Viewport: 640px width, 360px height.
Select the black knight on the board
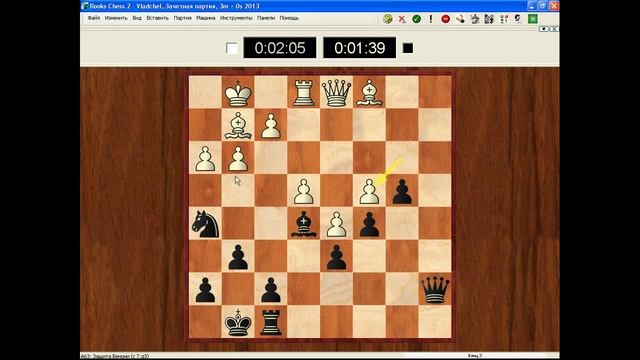pos(205,224)
